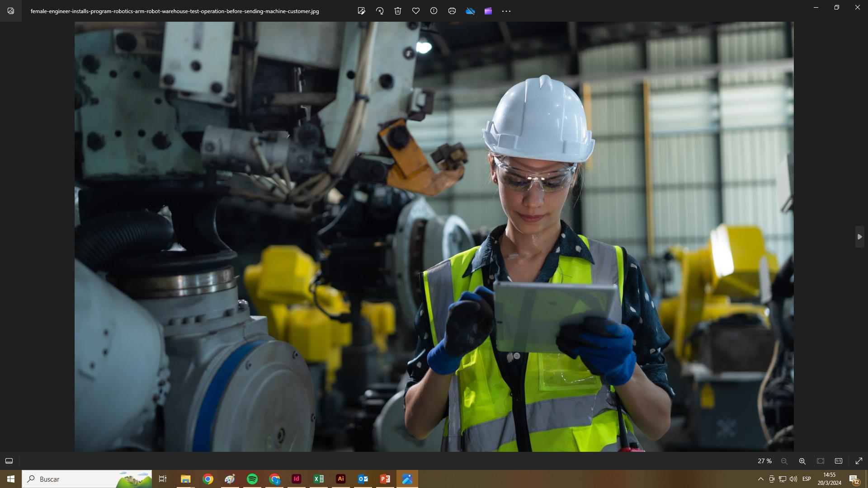Click the file name in title bar
This screenshot has width=868, height=488.
[x=175, y=11]
